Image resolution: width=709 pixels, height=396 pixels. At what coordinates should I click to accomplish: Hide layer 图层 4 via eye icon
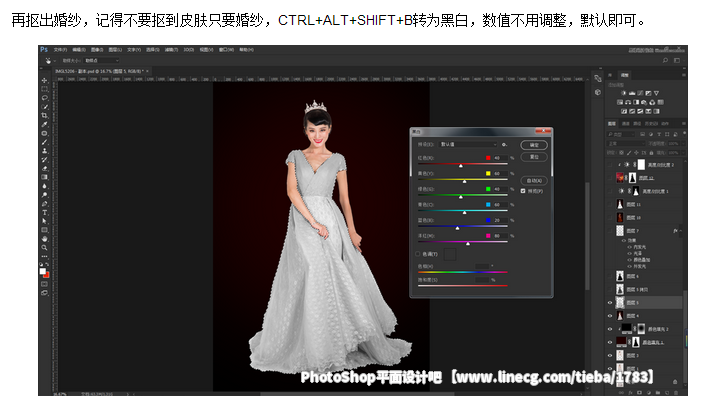610,316
